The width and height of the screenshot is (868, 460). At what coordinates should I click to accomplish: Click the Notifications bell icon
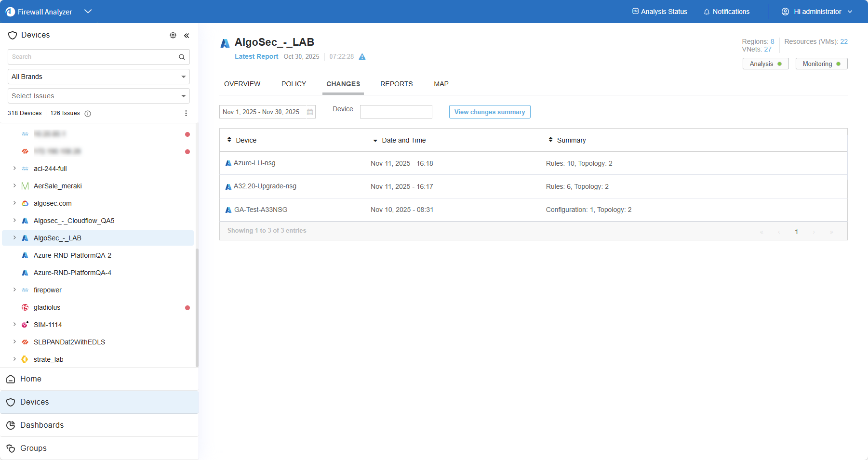click(707, 12)
